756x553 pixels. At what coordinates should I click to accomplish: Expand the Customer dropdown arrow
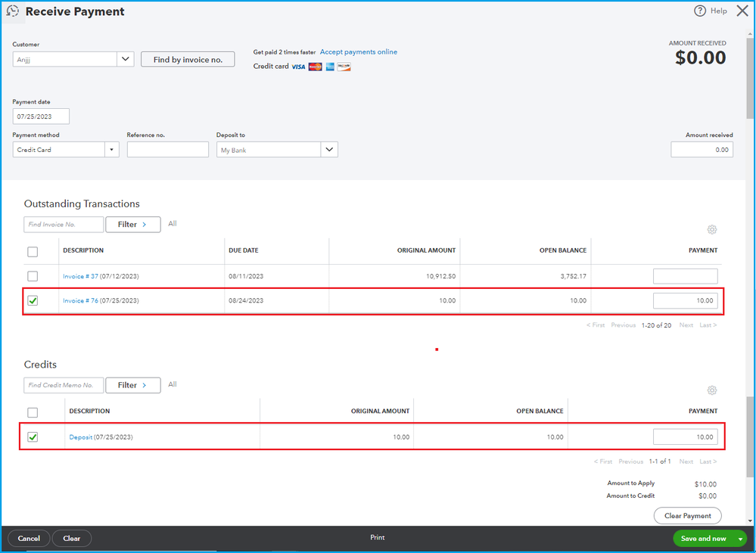[x=126, y=59]
